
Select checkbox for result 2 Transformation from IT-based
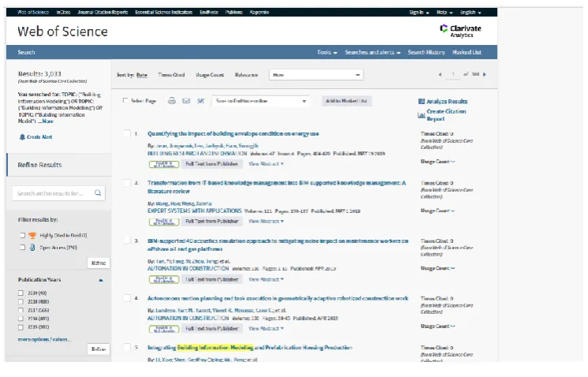127,183
